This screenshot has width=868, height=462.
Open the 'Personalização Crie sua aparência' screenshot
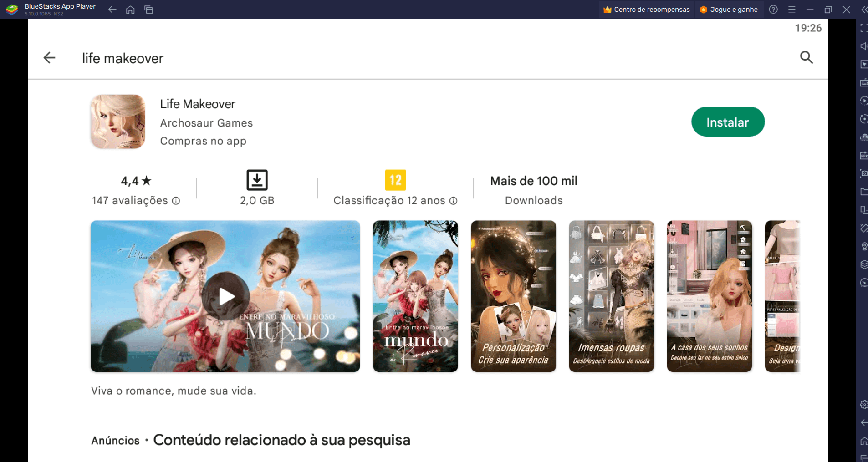pyautogui.click(x=513, y=296)
